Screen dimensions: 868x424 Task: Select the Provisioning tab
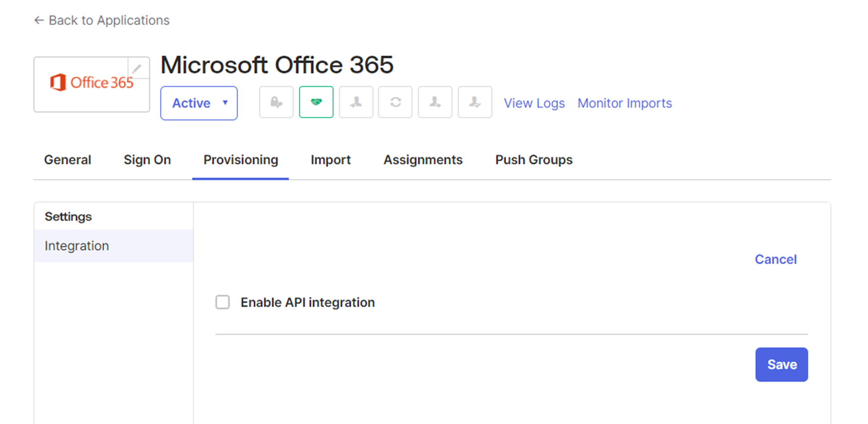(240, 160)
